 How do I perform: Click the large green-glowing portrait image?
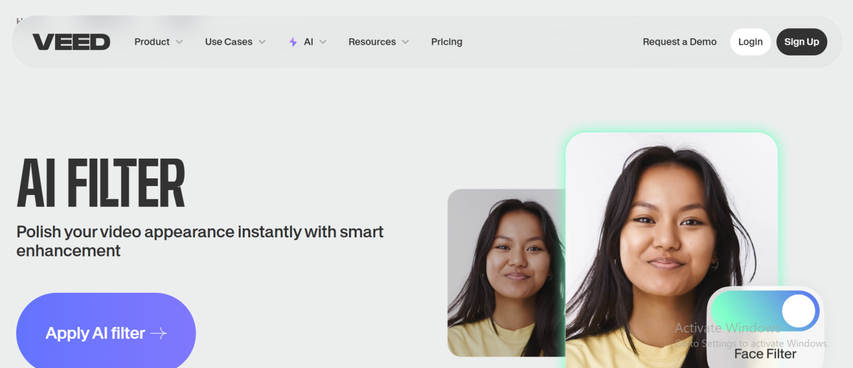(x=671, y=250)
